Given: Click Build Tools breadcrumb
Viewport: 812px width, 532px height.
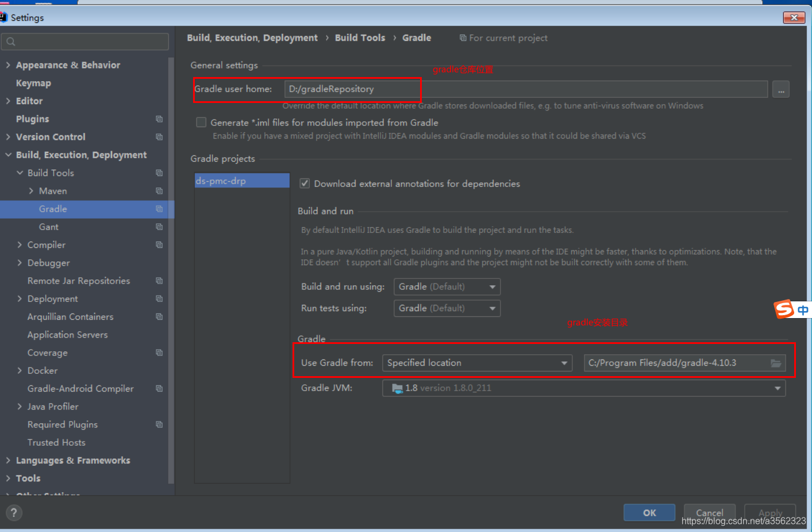Looking at the screenshot, I should [360, 38].
